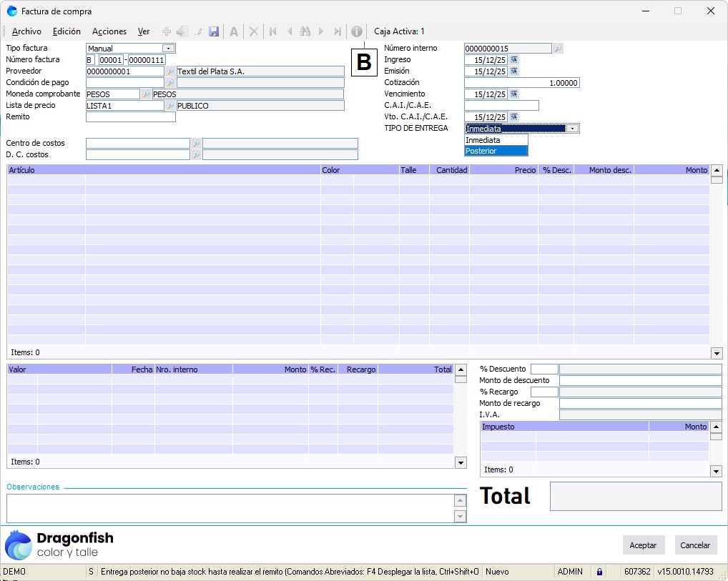Click the information icon in toolbar

(x=356, y=31)
